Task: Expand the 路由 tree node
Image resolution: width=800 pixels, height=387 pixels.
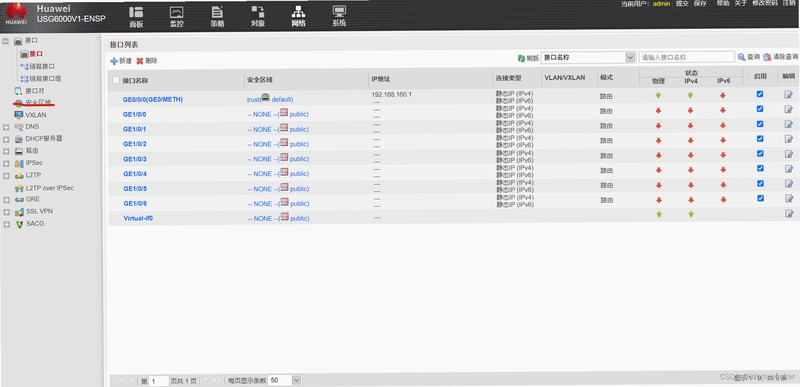Action: [6, 151]
